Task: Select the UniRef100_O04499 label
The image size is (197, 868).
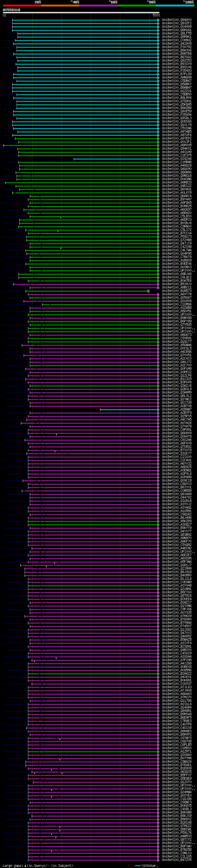Action: (x=177, y=26)
